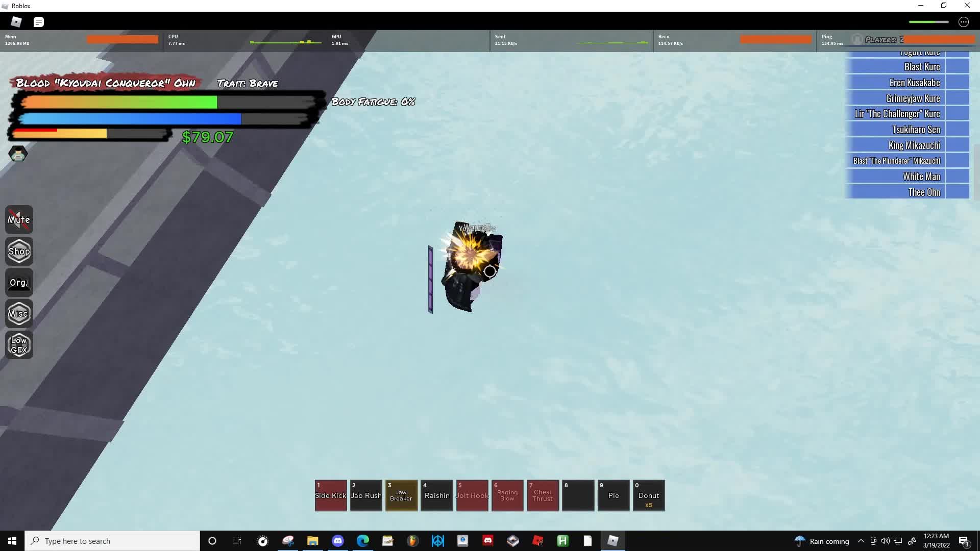The image size is (980, 551).
Task: Toggle the Mute sound button
Action: tap(19, 220)
